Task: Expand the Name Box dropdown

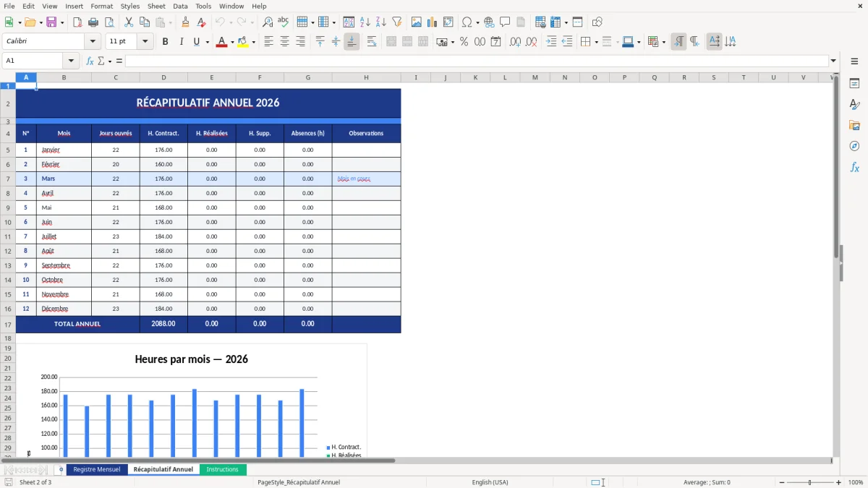Action: point(71,61)
